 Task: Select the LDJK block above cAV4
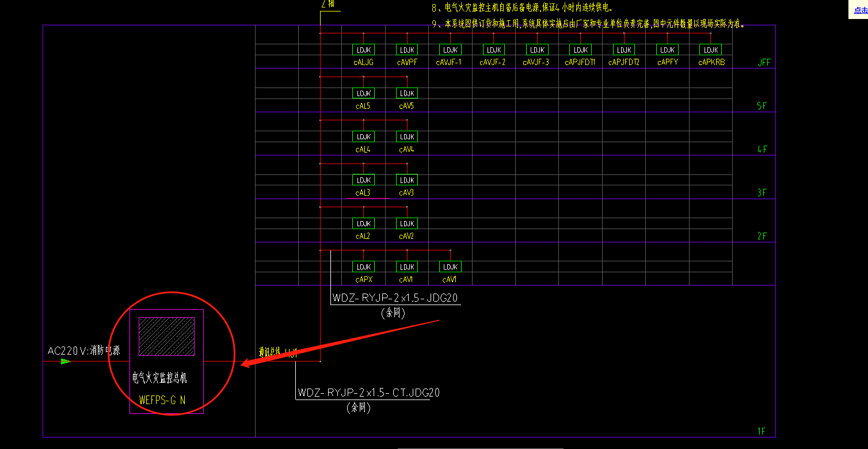407,136
